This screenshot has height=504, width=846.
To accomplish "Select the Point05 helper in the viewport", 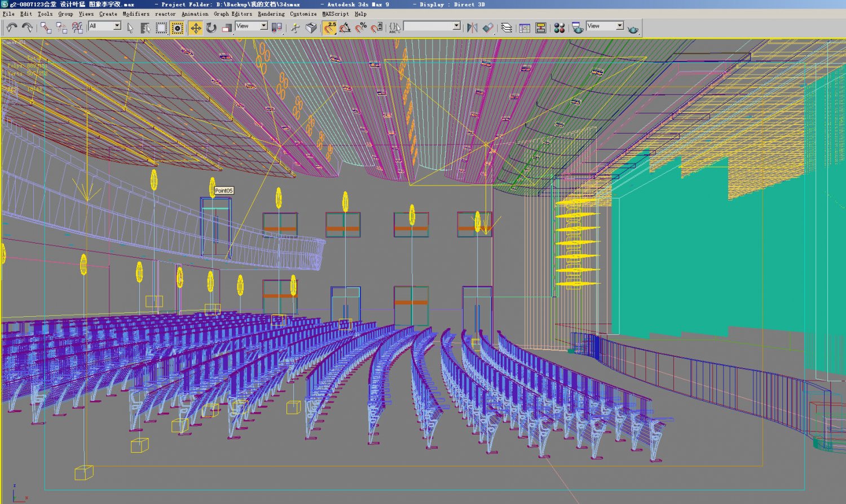I will pyautogui.click(x=223, y=191).
